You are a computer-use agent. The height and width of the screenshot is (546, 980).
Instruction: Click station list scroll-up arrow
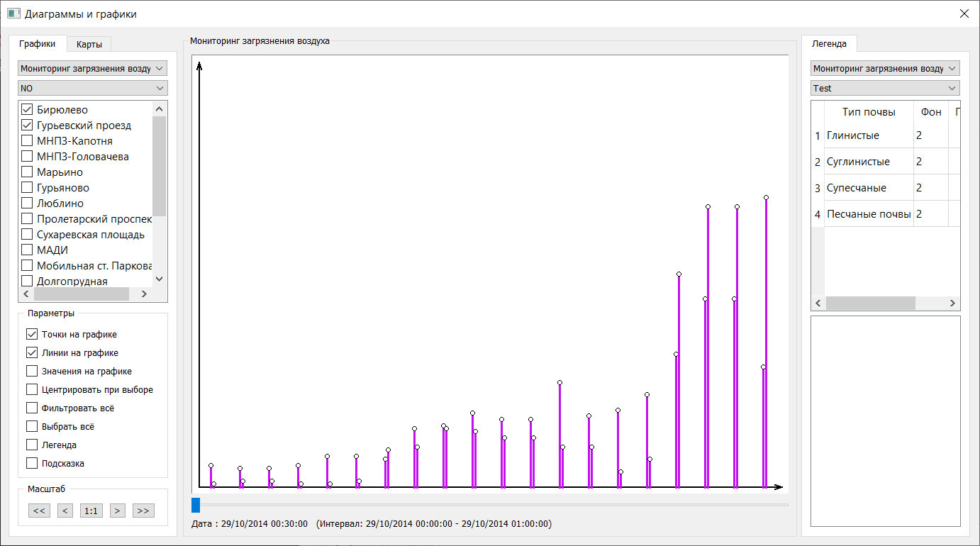point(159,108)
